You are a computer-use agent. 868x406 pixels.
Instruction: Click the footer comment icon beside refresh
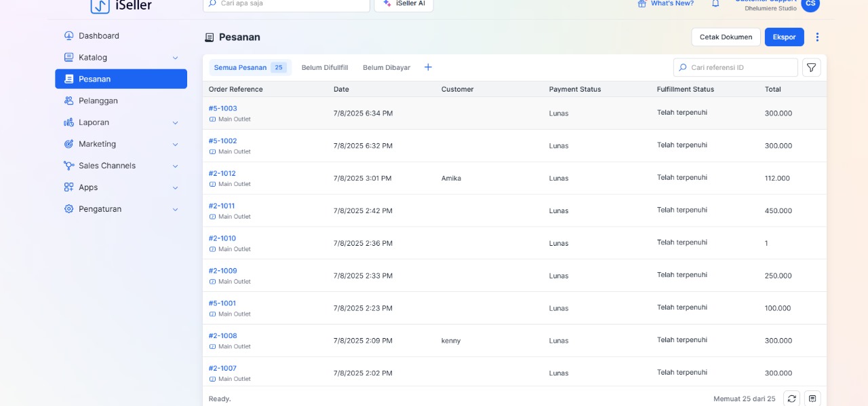coord(812,399)
